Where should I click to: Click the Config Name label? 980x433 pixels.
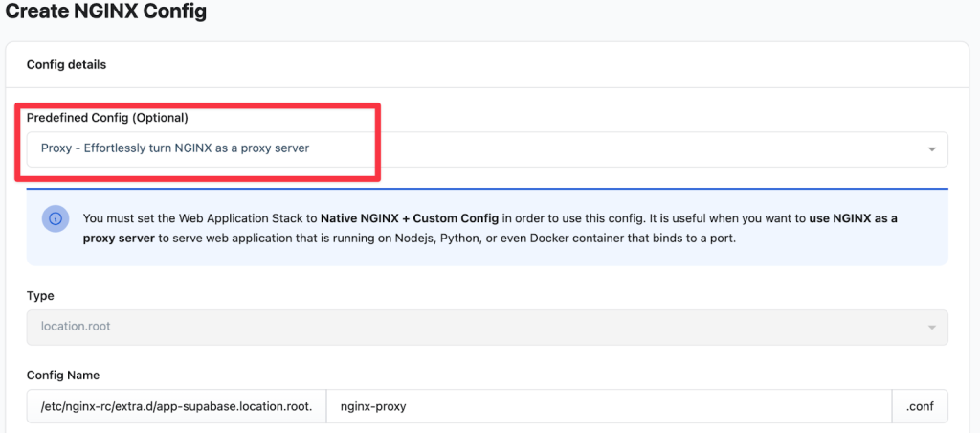pyautogui.click(x=63, y=375)
